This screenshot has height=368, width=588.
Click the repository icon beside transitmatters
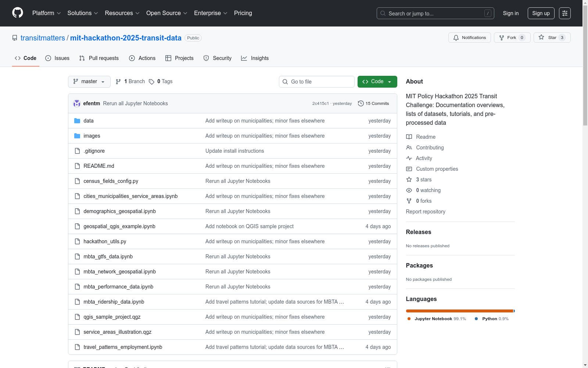coord(15,38)
